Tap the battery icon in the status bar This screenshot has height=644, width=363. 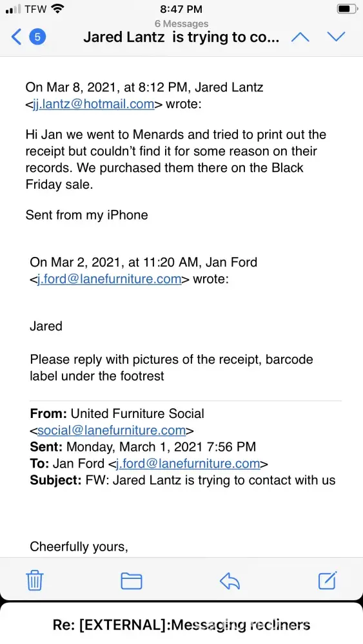pyautogui.click(x=348, y=8)
